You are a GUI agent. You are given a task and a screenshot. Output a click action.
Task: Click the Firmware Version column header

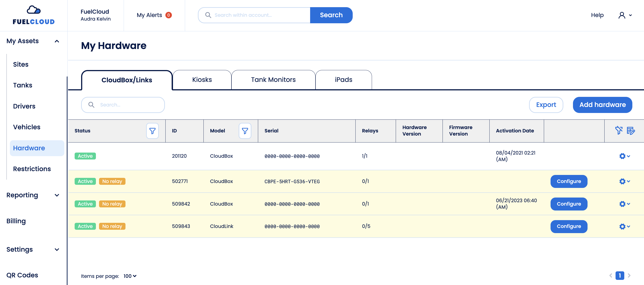460,131
